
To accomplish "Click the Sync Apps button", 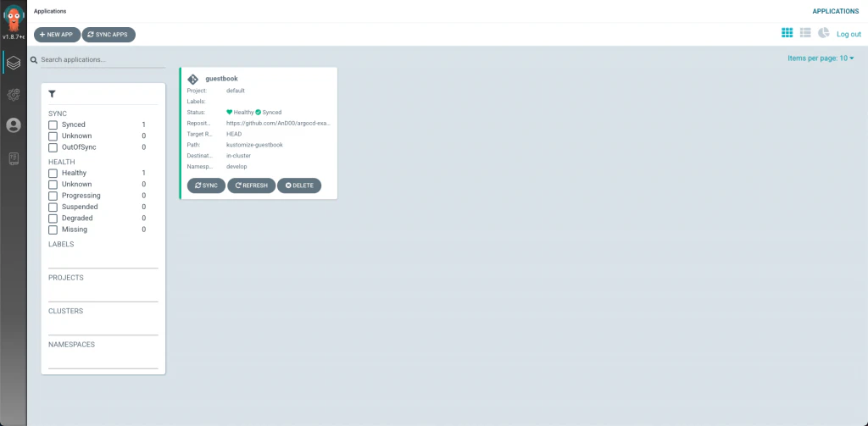I will click(108, 35).
